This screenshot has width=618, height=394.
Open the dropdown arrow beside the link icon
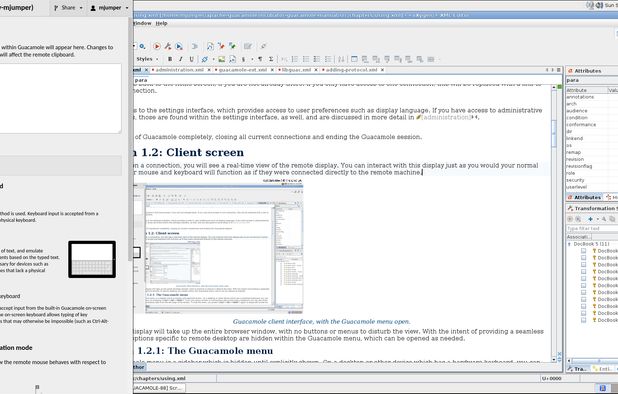[x=213, y=59]
